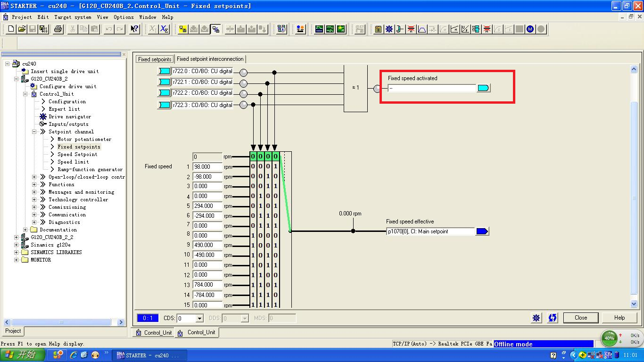Click the ramp-function generator trapezoid icon
Viewport: 644px width, 362px height.
pos(422,29)
